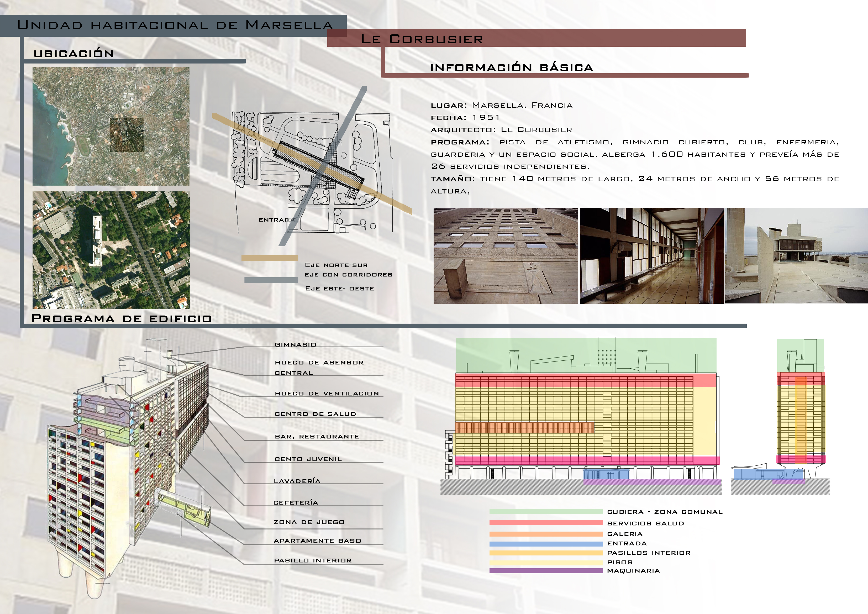
Task: Click the bold 'Tamaño:' label
Action: (x=453, y=179)
